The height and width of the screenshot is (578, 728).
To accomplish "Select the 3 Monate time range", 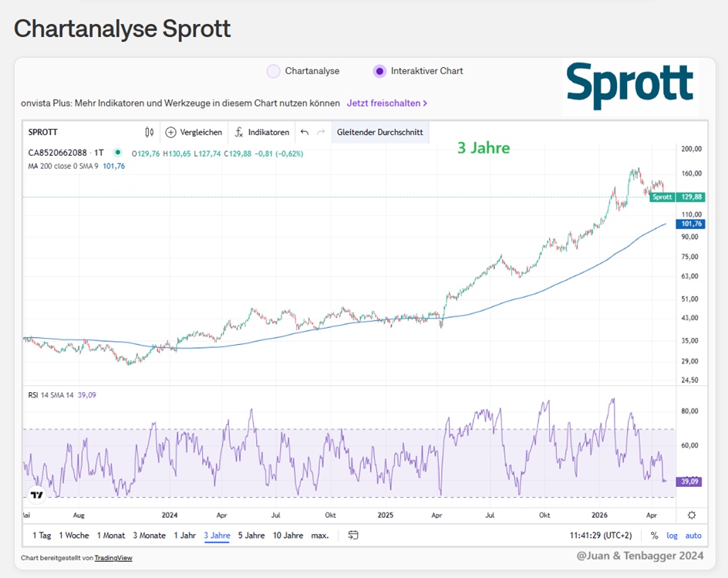I will 150,536.
